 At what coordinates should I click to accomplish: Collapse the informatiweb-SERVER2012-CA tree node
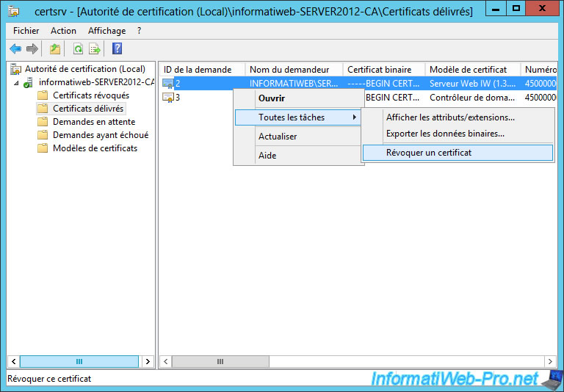point(15,83)
